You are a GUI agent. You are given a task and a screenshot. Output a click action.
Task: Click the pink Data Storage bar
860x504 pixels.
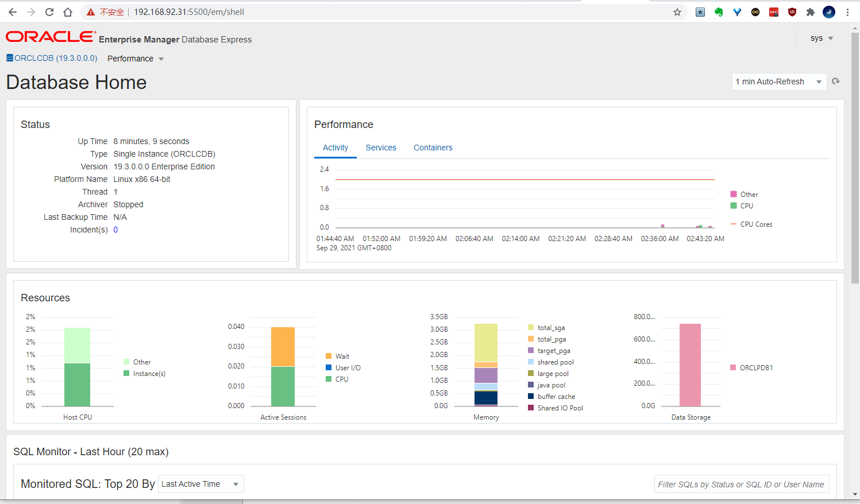(x=690, y=365)
